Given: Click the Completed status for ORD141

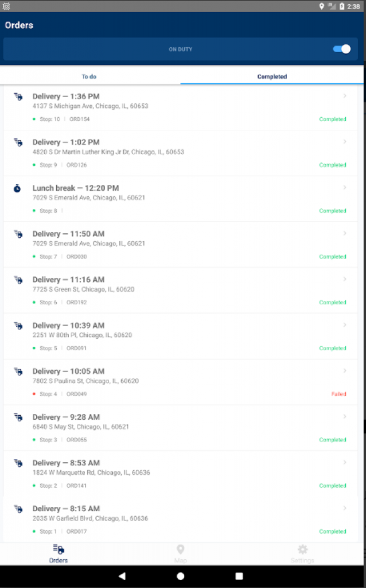Looking at the screenshot, I should pyautogui.click(x=333, y=486).
